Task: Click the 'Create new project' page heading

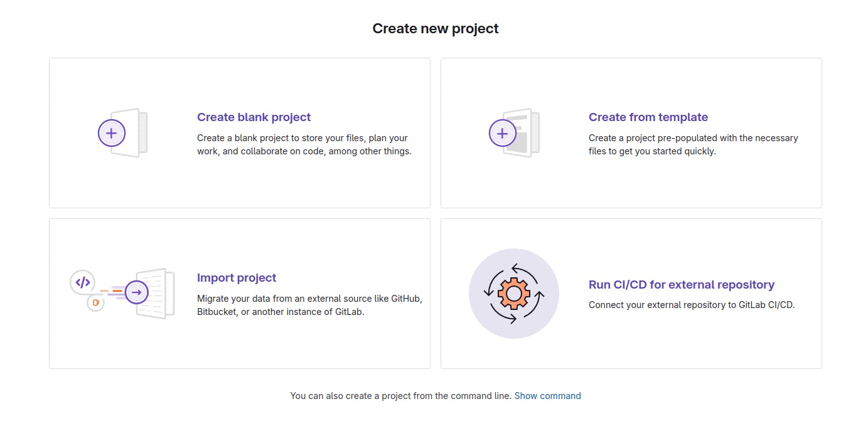Action: [435, 28]
